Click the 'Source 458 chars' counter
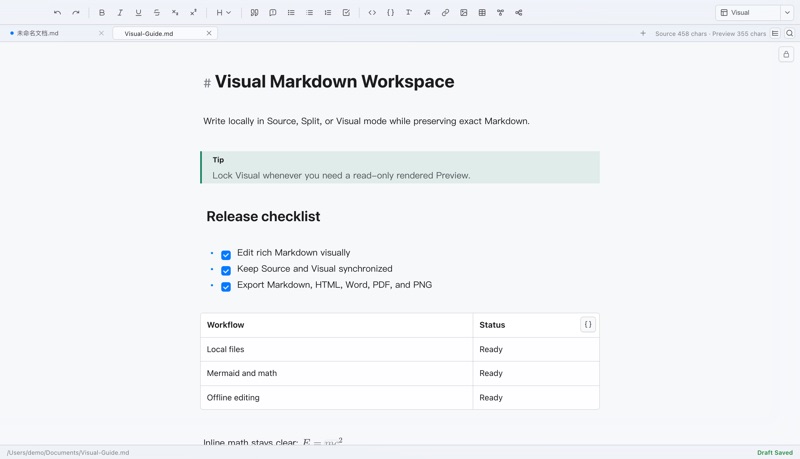 (x=681, y=34)
